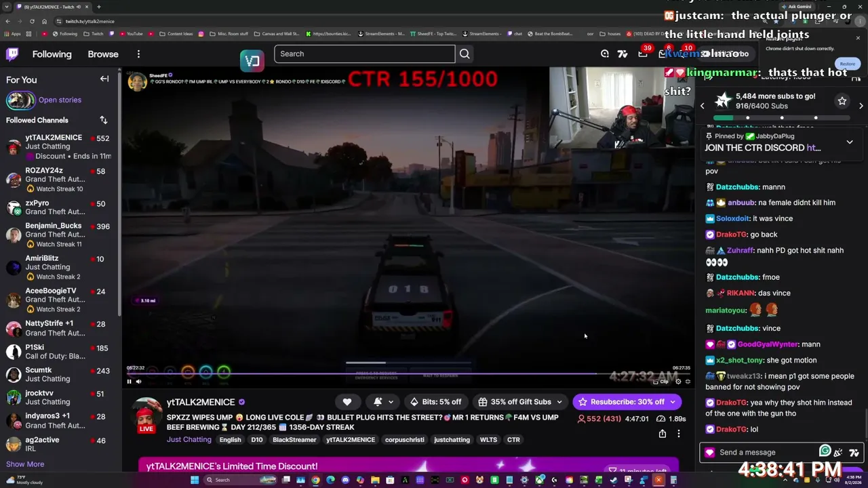The width and height of the screenshot is (868, 488).
Task: Go to previous goal in chat header
Action: (x=703, y=106)
